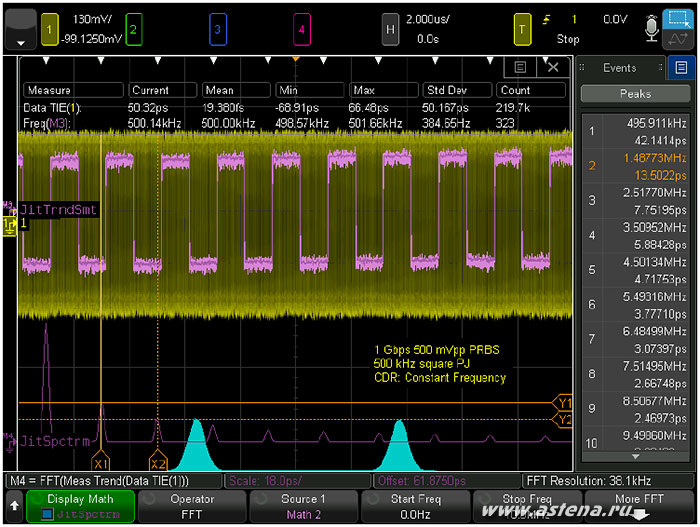Screen dimensions: 700x527
Task: Click the Stop run status indicator
Action: tap(568, 39)
